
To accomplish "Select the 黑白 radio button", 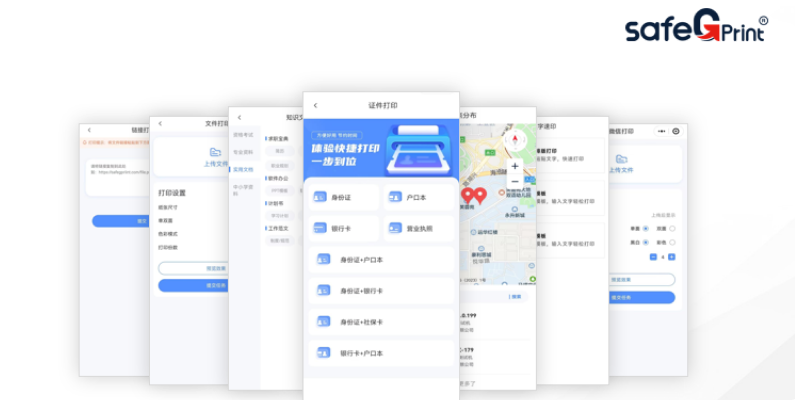I will [645, 242].
